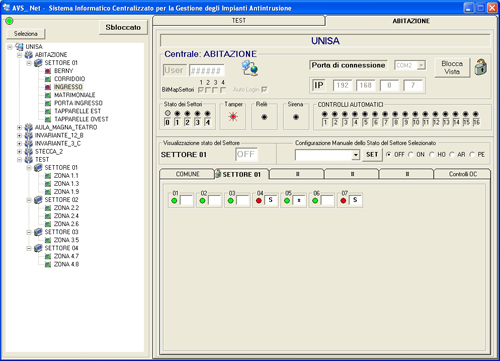Select the ON radio button
500x361 pixels.
click(x=411, y=155)
